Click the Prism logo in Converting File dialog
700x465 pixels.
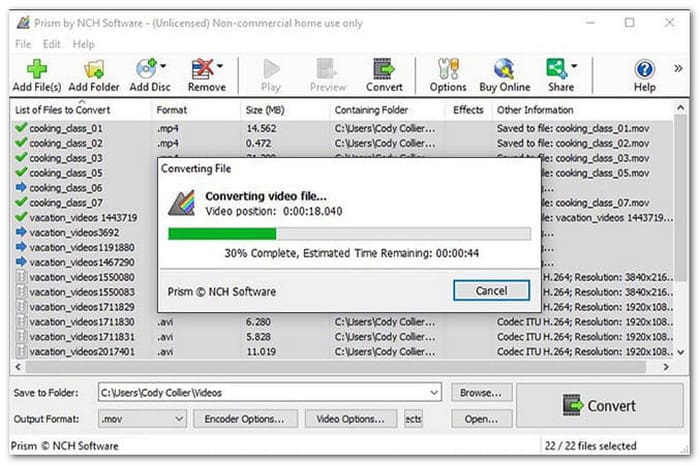coord(182,203)
